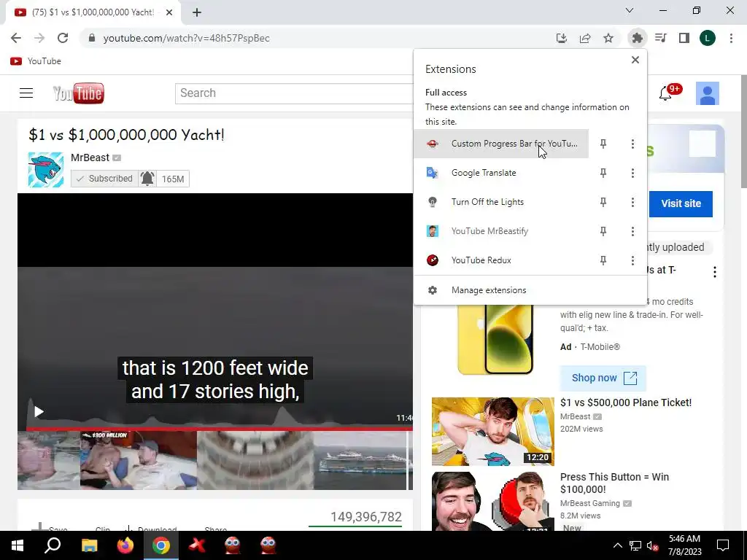Show hidden system tray icons
747x560 pixels.
click(617, 545)
